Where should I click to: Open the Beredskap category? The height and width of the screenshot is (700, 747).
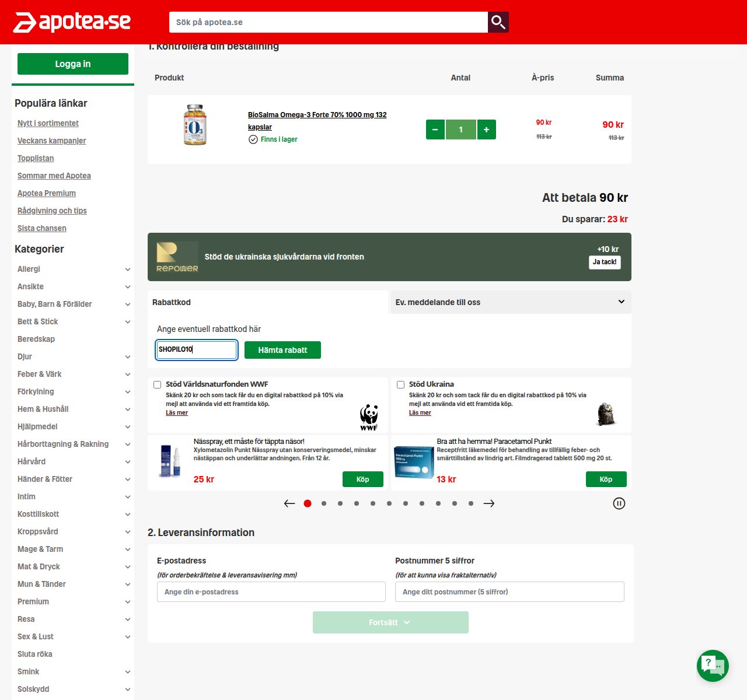click(36, 339)
